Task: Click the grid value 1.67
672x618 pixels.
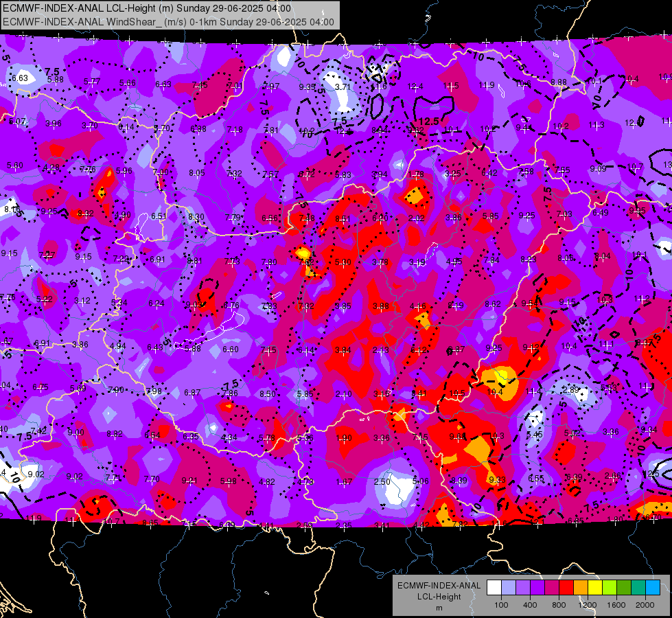Action: (x=344, y=481)
